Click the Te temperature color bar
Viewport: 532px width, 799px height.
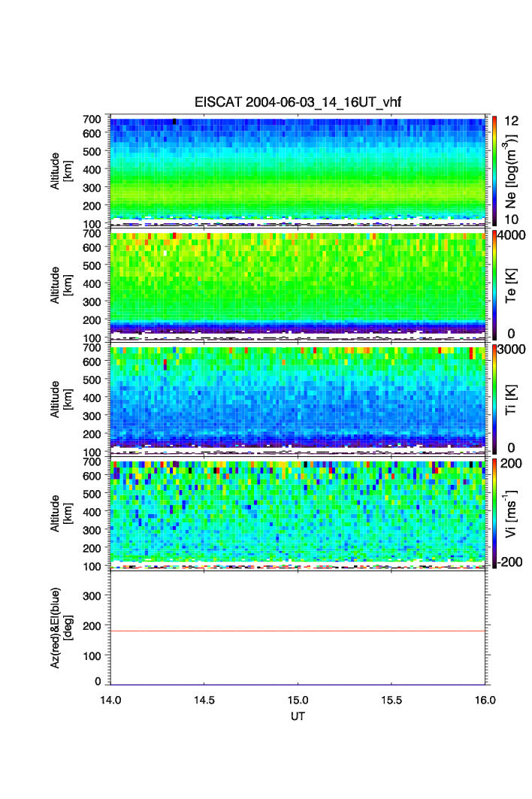[x=492, y=284]
